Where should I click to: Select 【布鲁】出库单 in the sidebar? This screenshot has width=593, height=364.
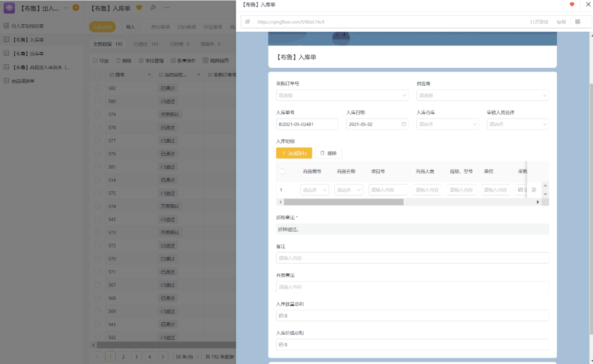pyautogui.click(x=29, y=53)
